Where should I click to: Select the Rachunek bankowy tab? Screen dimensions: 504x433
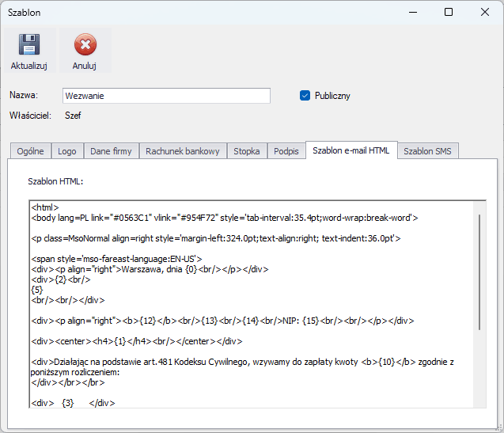(183, 151)
